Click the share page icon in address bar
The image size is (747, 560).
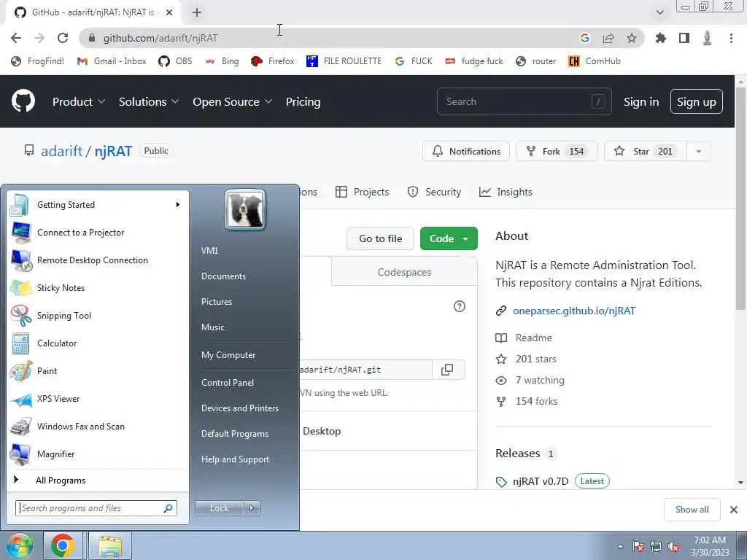[608, 38]
